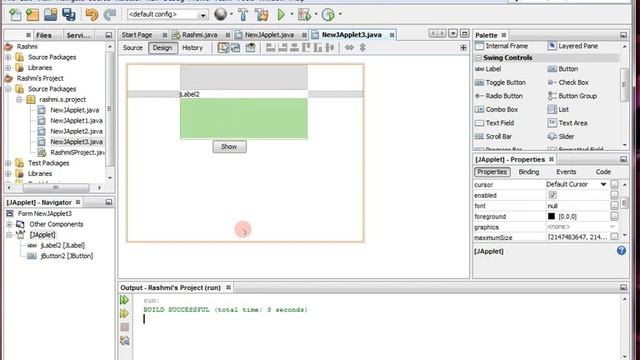640x360 pixels.
Task: Click Change Horizontal Resizability icon
Action: pyautogui.click(x=349, y=48)
